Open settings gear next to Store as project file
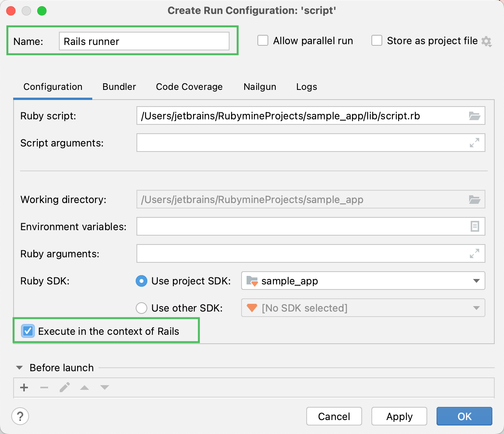This screenshot has width=504, height=434. 487,41
